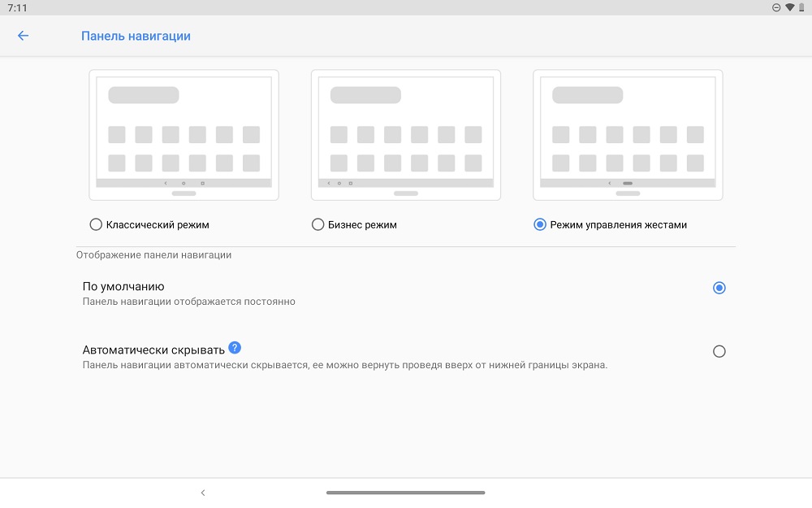Tap the Автоматически скрывать description text
Image resolution: width=812 pixels, height=508 pixels.
pyautogui.click(x=345, y=365)
